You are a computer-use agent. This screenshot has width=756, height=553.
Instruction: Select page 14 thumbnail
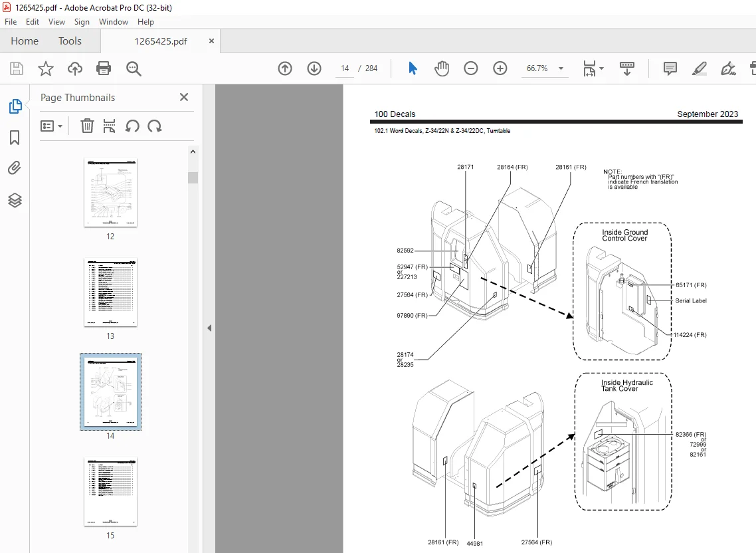coord(110,392)
